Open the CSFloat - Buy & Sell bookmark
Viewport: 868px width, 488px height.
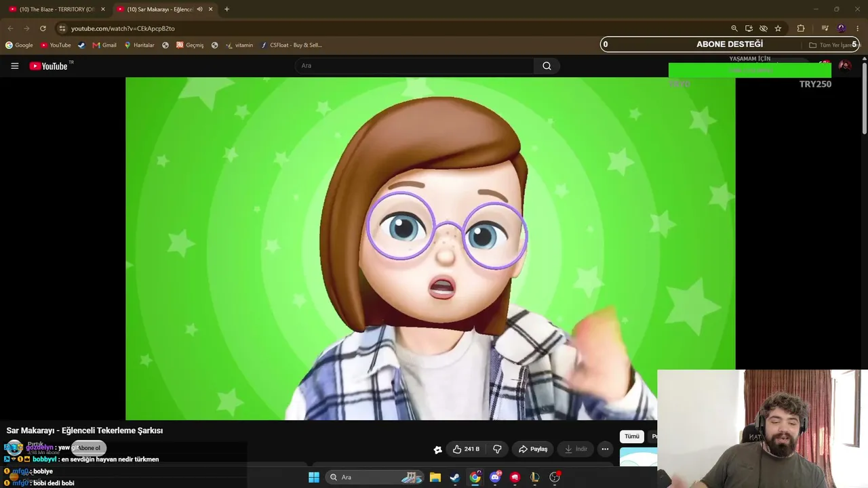292,45
